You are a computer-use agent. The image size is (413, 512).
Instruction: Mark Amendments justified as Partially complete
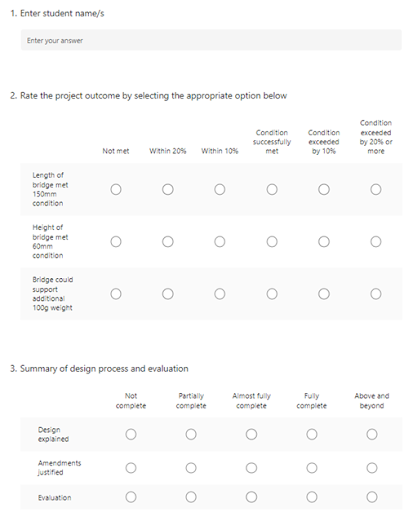(x=191, y=468)
